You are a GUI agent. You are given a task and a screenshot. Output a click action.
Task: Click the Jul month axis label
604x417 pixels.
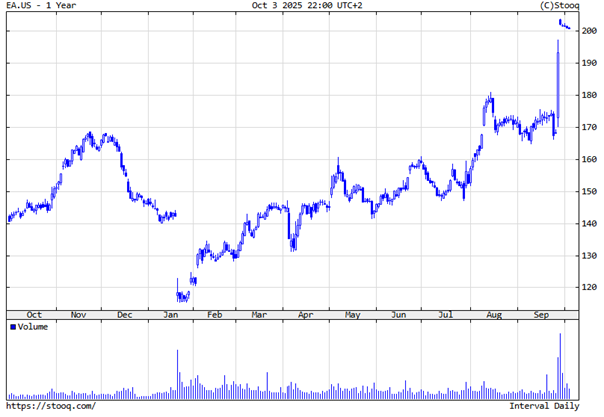(x=443, y=314)
